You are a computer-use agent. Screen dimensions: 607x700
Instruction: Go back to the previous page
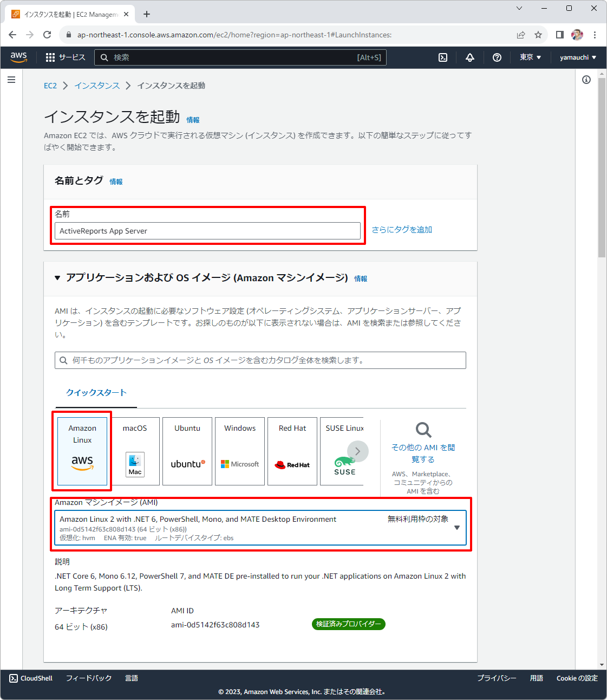point(12,35)
